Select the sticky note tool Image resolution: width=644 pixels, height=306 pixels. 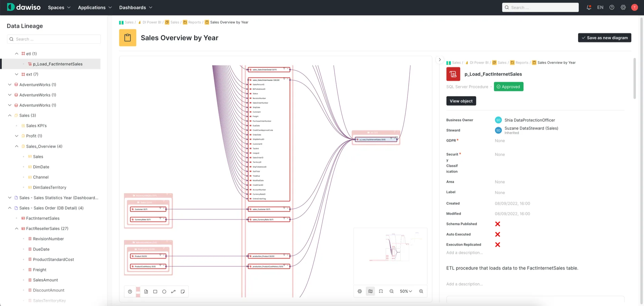tap(183, 292)
